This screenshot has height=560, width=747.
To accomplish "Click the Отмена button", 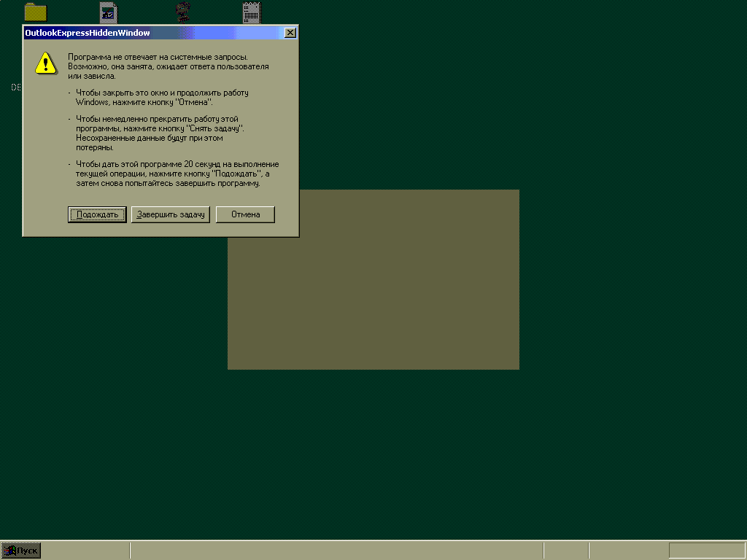I will [245, 214].
